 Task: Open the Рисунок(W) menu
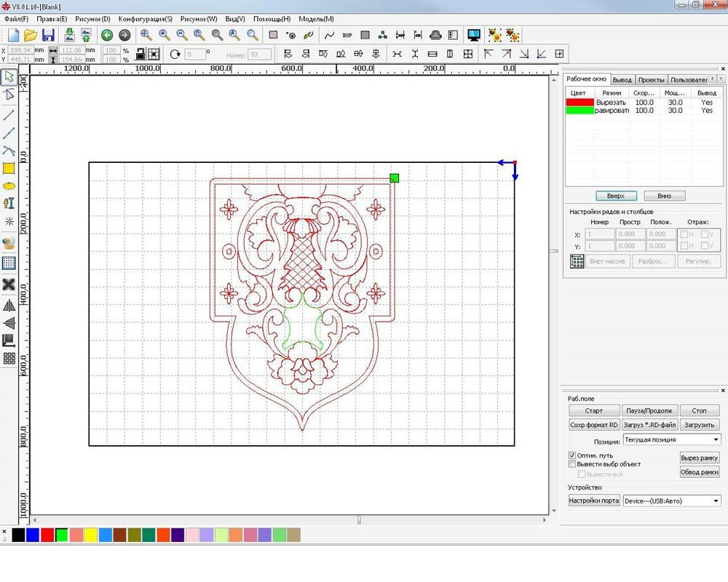199,19
